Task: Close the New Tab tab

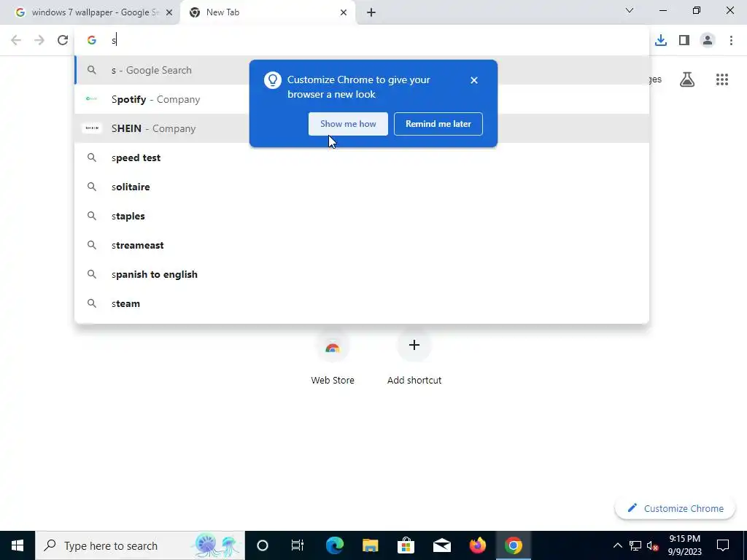Action: [x=344, y=12]
